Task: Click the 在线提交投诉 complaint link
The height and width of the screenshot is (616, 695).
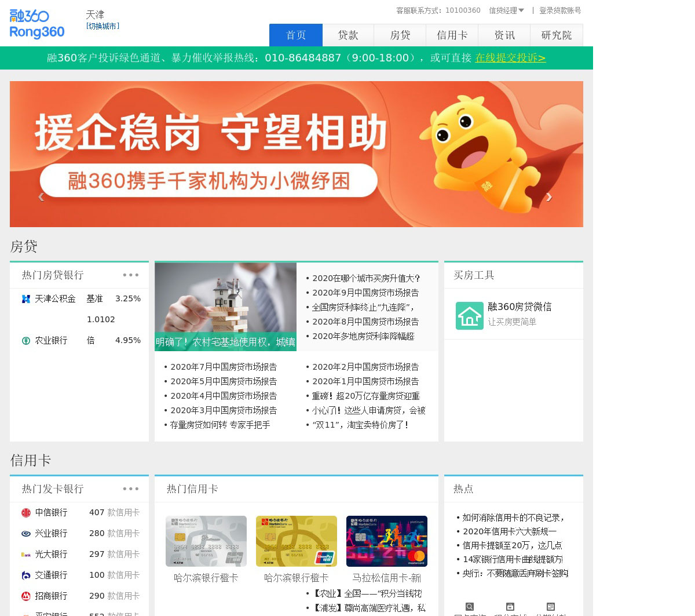Action: click(x=510, y=58)
